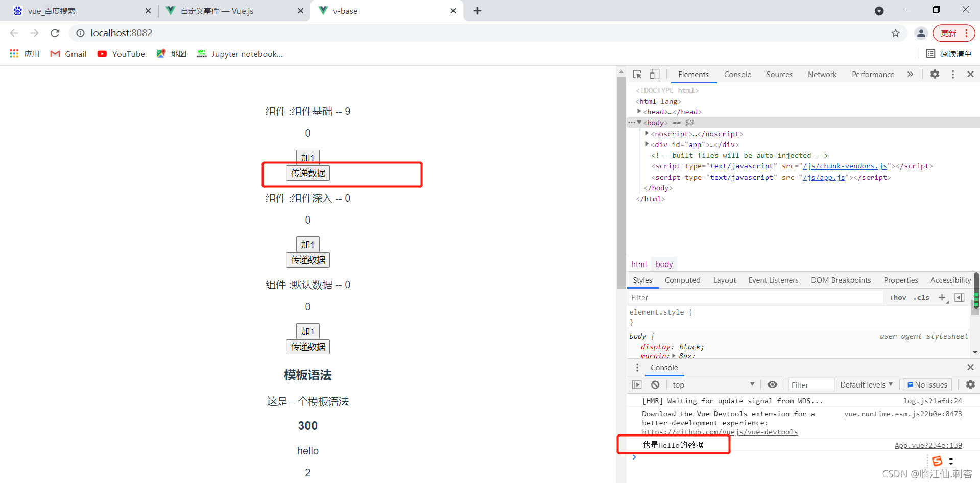Click the console Filter input
Screen dimensions: 980x483
[x=811, y=385]
